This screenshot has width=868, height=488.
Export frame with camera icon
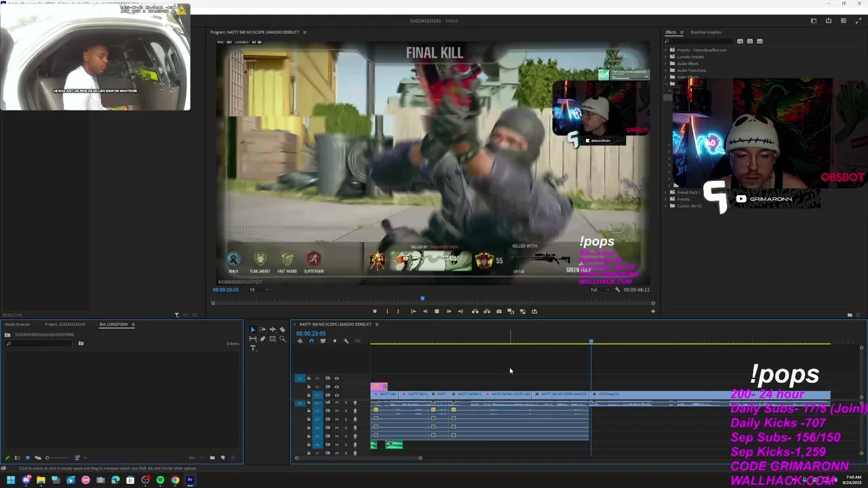499,311
